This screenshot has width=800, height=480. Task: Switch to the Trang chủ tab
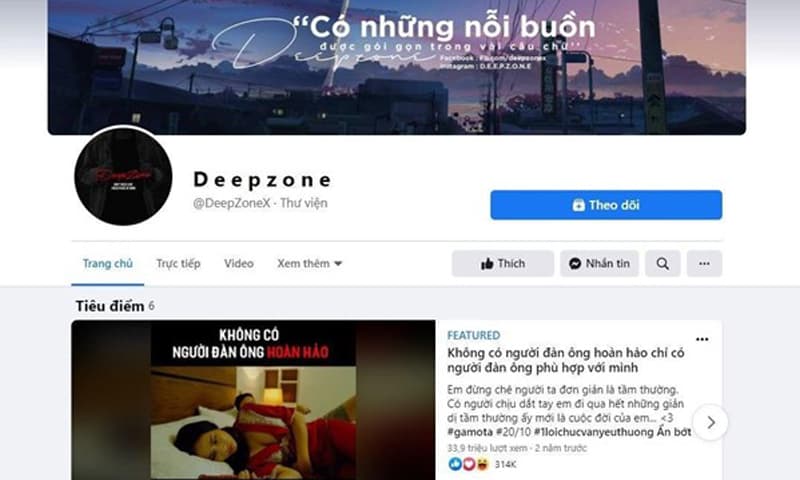click(108, 264)
